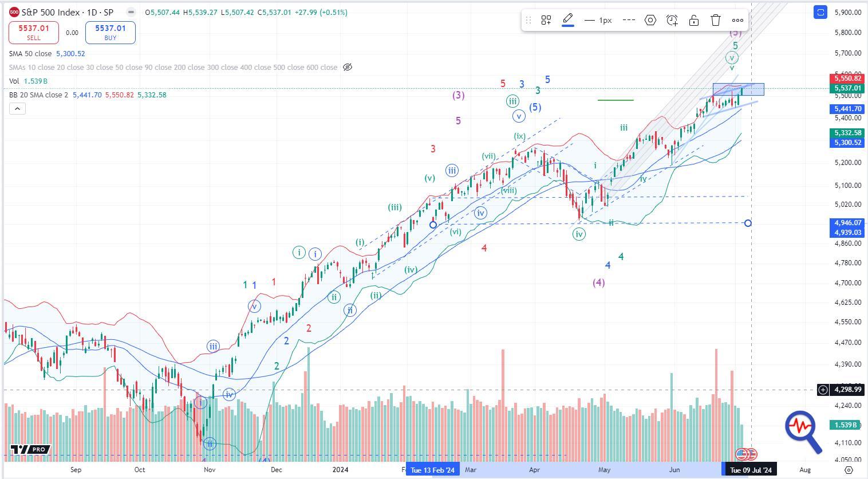Screen dimensions: 868x479
Task: Click the 5,900.00 price axis label
Action: tap(848, 12)
